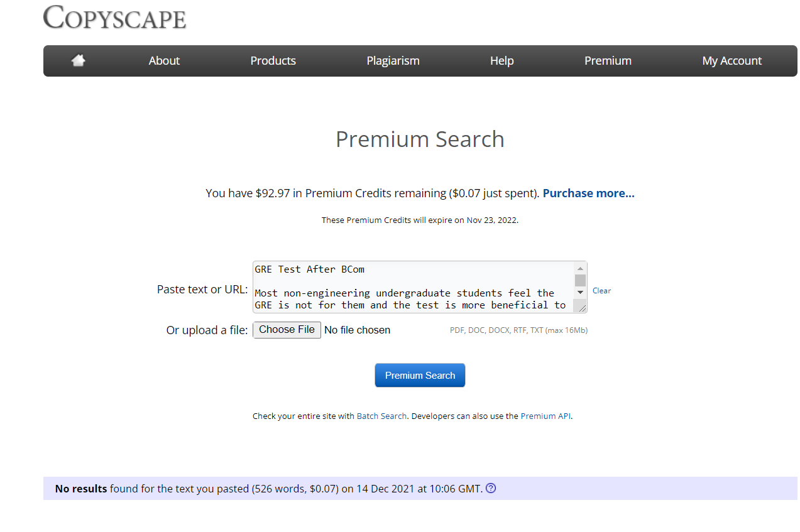The image size is (800, 532).
Task: Clear the pasted text field
Action: (x=601, y=291)
